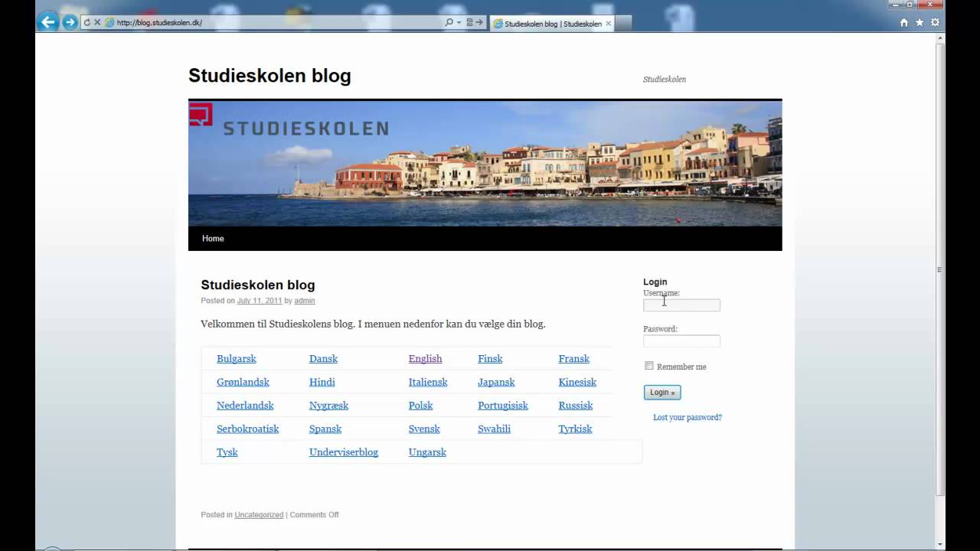Click the site title Studieskolen blog

(269, 76)
